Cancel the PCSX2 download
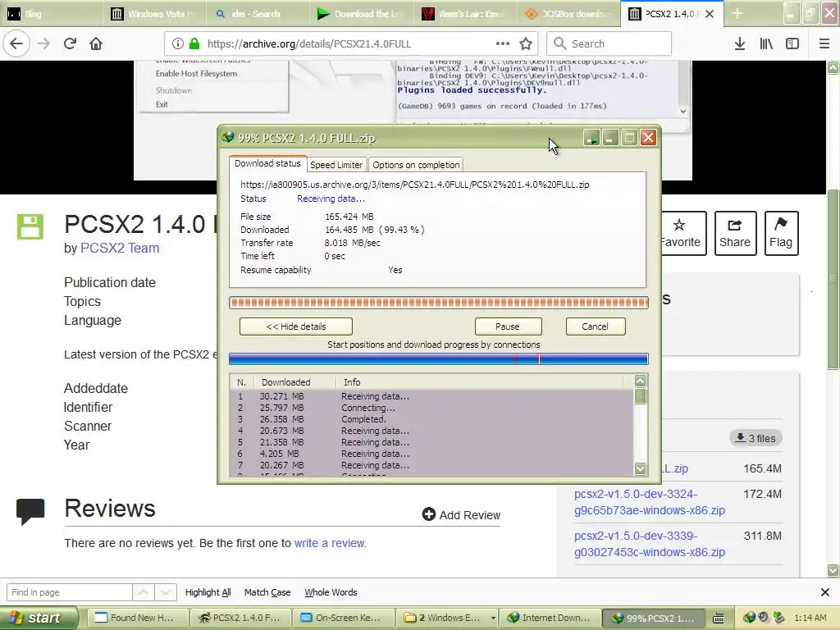The height and width of the screenshot is (630, 840). coord(596,326)
